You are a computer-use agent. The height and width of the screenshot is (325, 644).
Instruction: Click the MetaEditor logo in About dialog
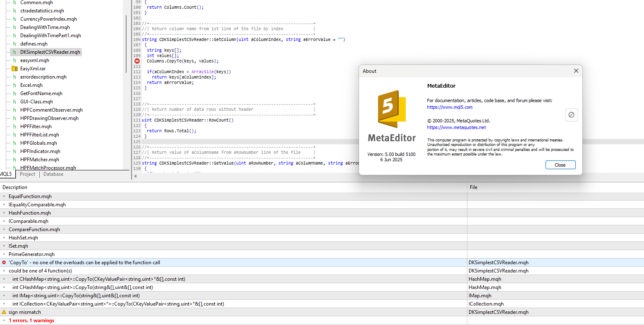[x=391, y=109]
